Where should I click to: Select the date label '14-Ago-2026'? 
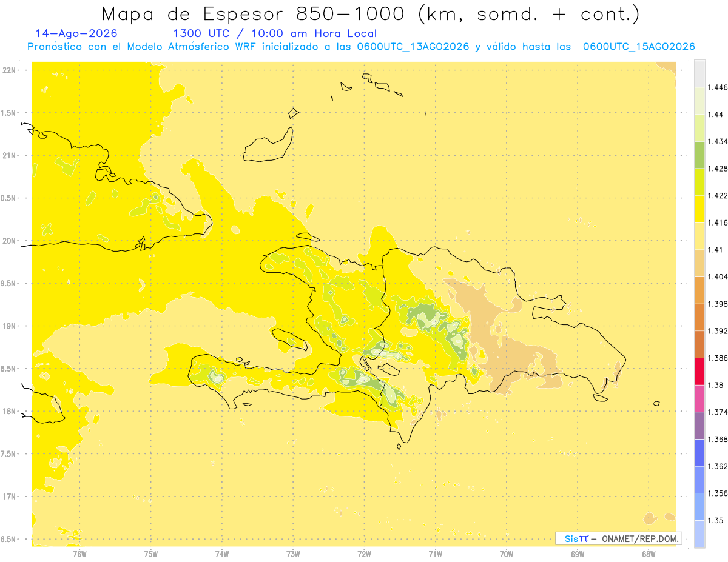tap(76, 33)
